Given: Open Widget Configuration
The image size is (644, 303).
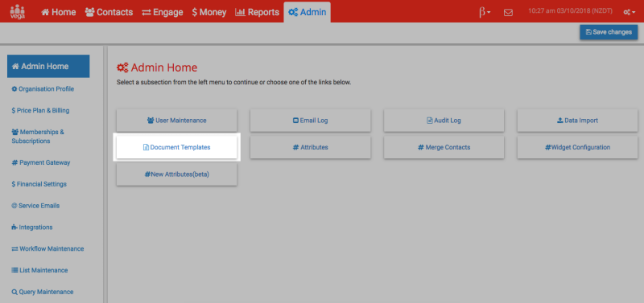Looking at the screenshot, I should coord(577,147).
